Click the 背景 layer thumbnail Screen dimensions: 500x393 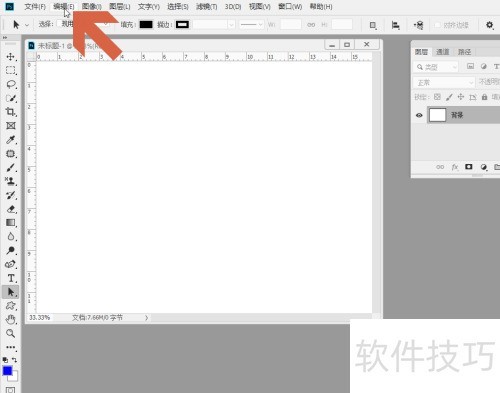pyautogui.click(x=437, y=115)
